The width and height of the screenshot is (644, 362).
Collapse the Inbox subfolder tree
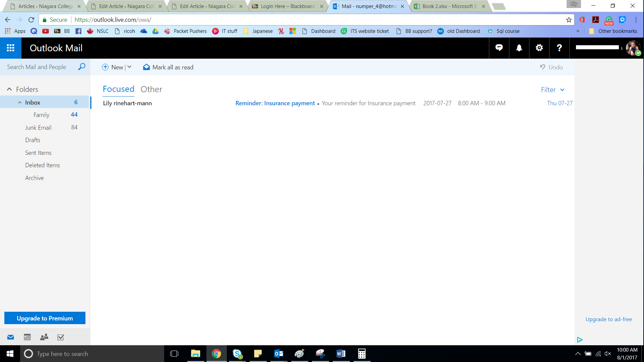pos(20,103)
